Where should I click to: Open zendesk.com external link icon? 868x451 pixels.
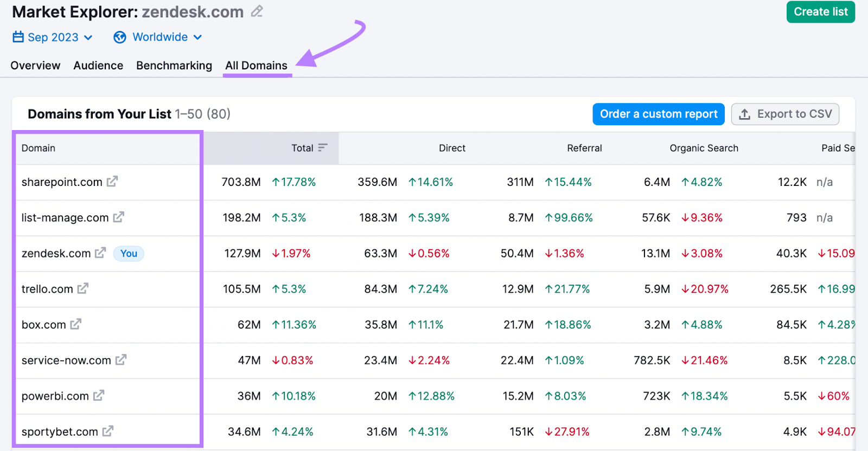tap(100, 253)
